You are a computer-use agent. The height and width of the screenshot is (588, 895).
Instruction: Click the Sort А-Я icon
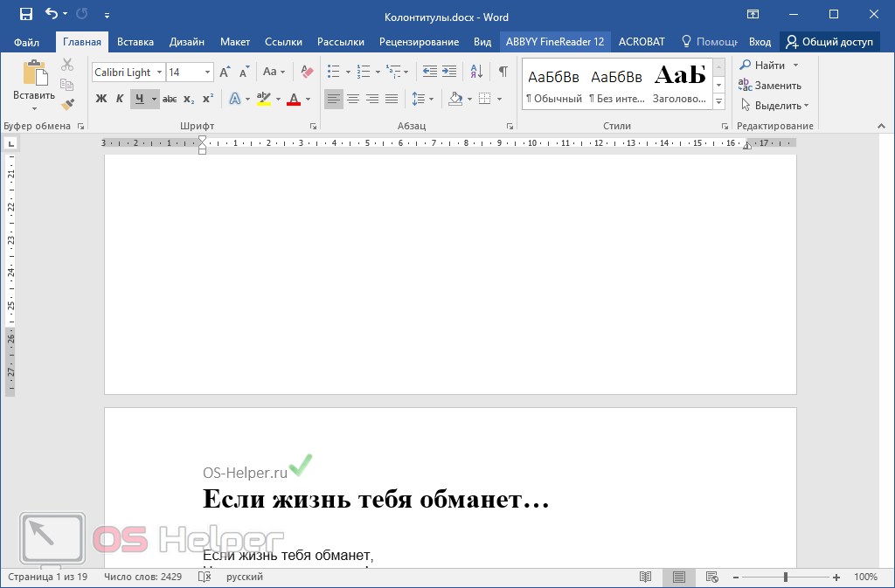(x=476, y=72)
